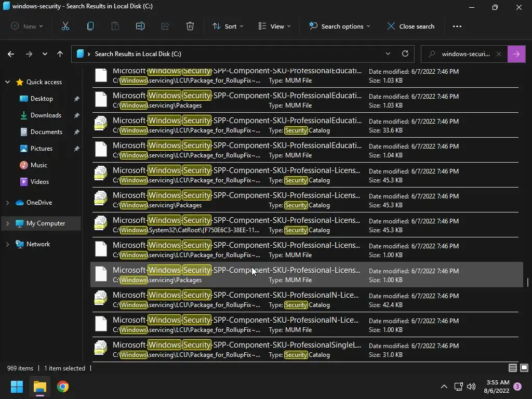This screenshot has height=399, width=532.
Task: Select Network in navigation pane
Action: coord(38,244)
